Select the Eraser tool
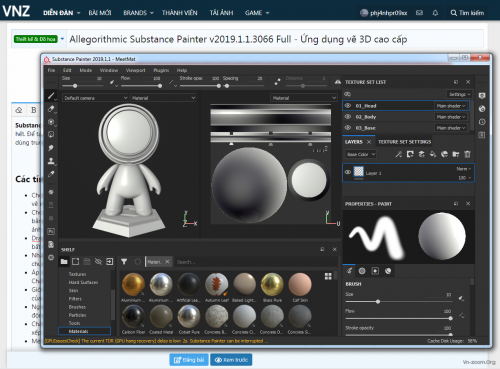This screenshot has width=500, height=369. tap(51, 109)
